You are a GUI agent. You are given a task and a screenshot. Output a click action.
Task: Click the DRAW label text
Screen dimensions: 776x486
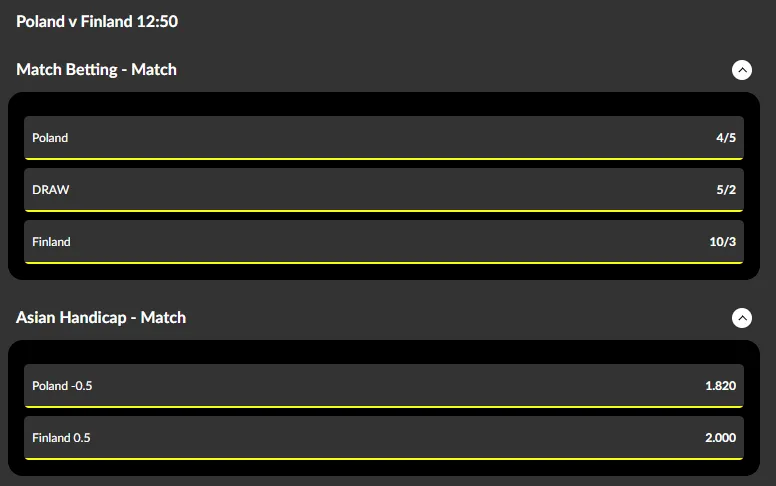pyautogui.click(x=51, y=190)
